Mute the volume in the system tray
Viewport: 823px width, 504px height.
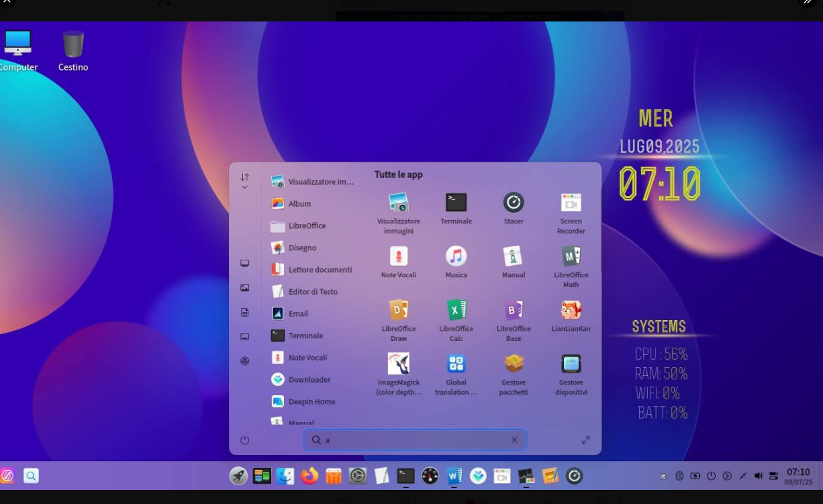[x=758, y=476]
